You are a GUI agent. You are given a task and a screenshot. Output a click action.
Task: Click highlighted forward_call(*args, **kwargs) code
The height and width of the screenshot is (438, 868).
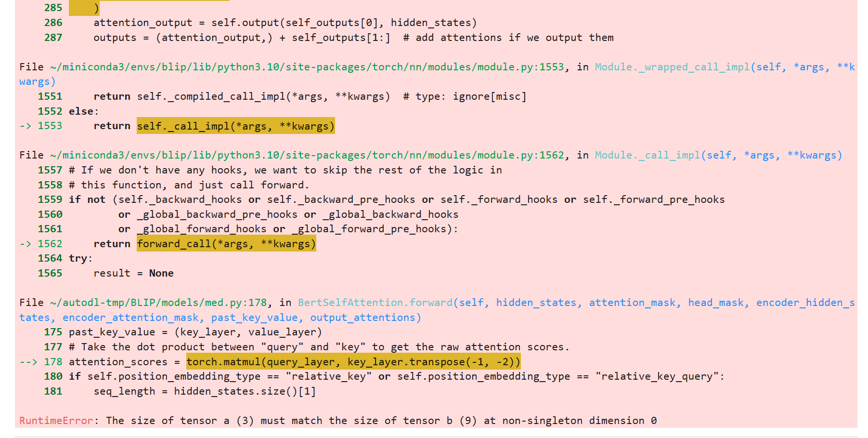226,244
